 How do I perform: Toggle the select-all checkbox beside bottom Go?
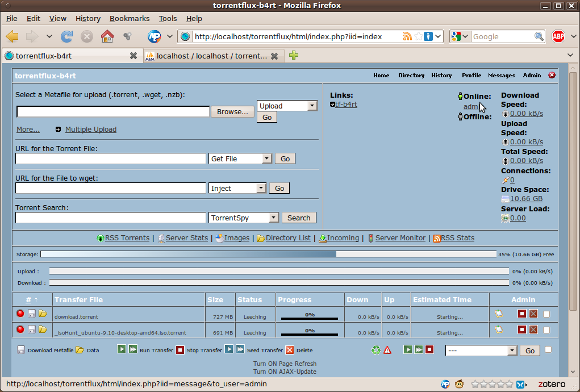coord(548,349)
